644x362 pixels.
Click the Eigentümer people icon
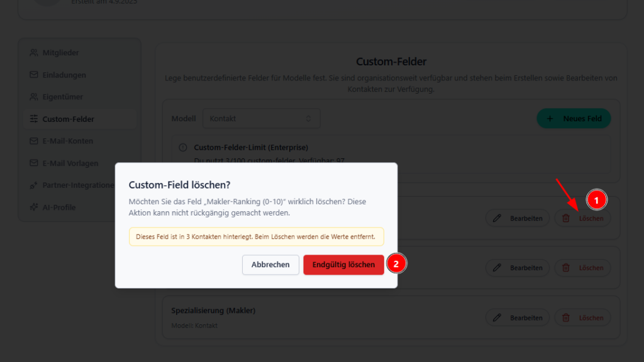point(34,97)
